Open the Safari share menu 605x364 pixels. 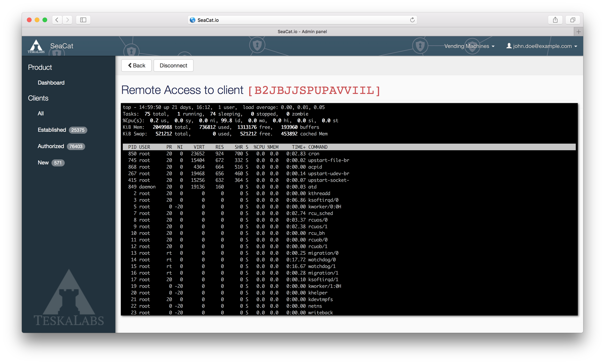pos(555,20)
